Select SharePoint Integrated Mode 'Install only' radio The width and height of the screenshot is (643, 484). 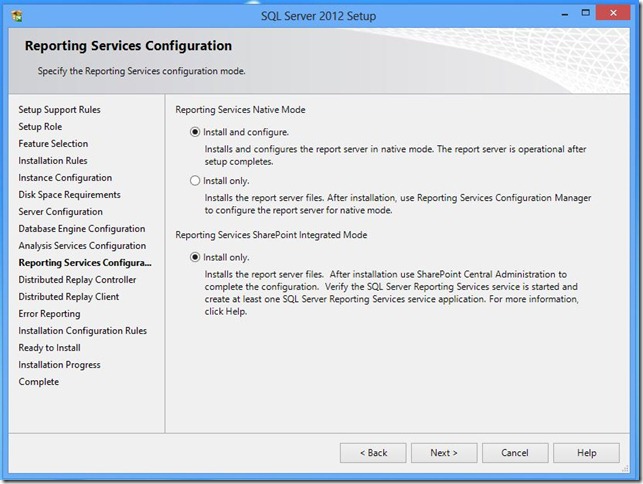coord(195,257)
